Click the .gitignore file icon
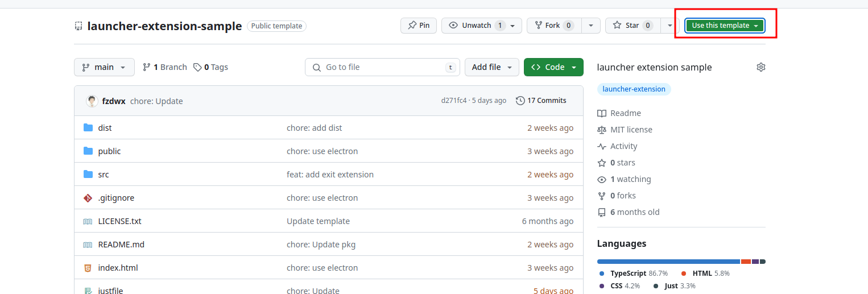The width and height of the screenshot is (868, 294). point(88,198)
